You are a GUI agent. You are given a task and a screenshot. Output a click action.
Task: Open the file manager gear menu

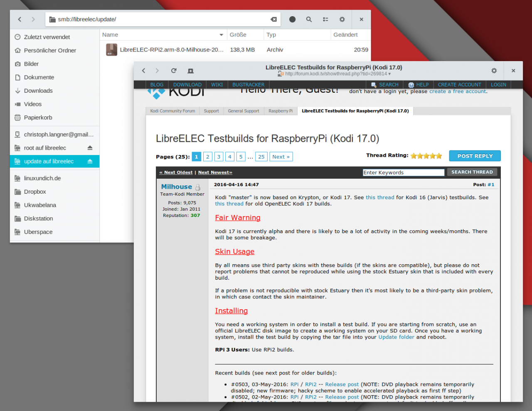(342, 20)
